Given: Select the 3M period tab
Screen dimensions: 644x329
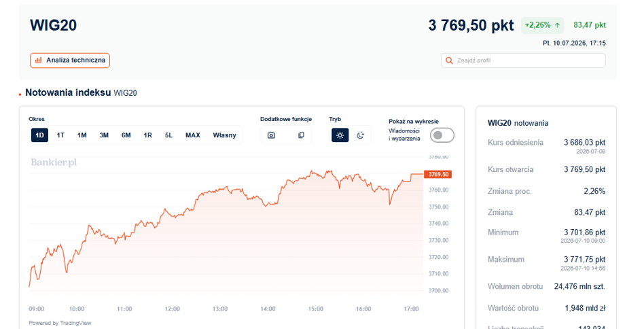Looking at the screenshot, I should 104,135.
